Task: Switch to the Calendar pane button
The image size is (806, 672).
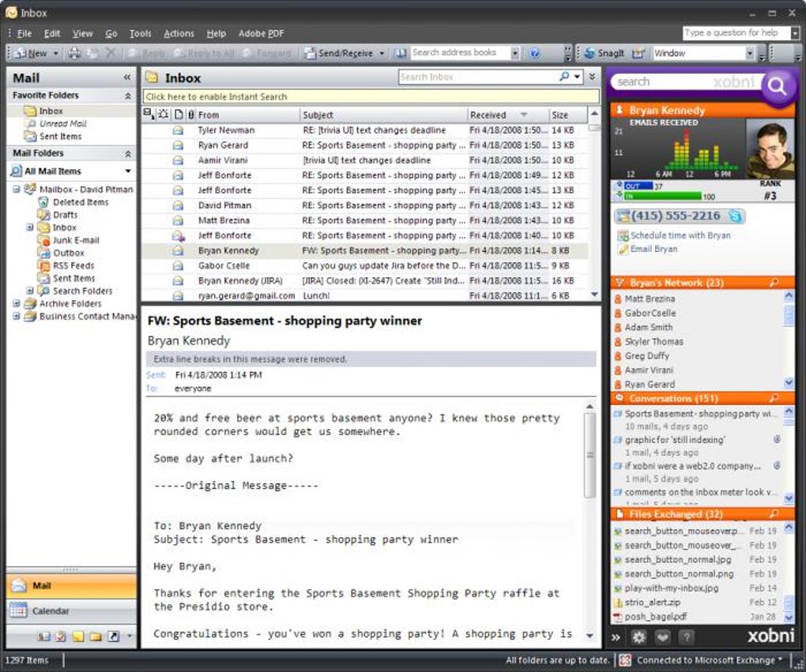Action: click(x=71, y=611)
